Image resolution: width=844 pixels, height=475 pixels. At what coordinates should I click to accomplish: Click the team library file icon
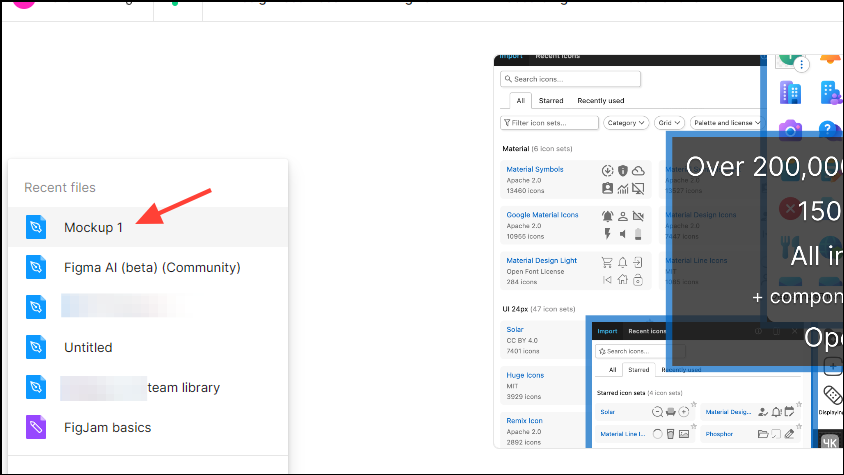[x=36, y=387]
